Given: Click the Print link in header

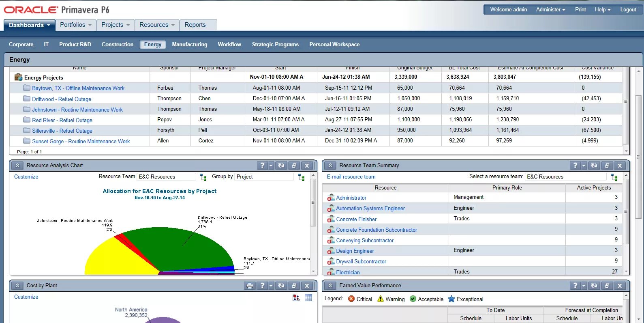Looking at the screenshot, I should coord(580,10).
